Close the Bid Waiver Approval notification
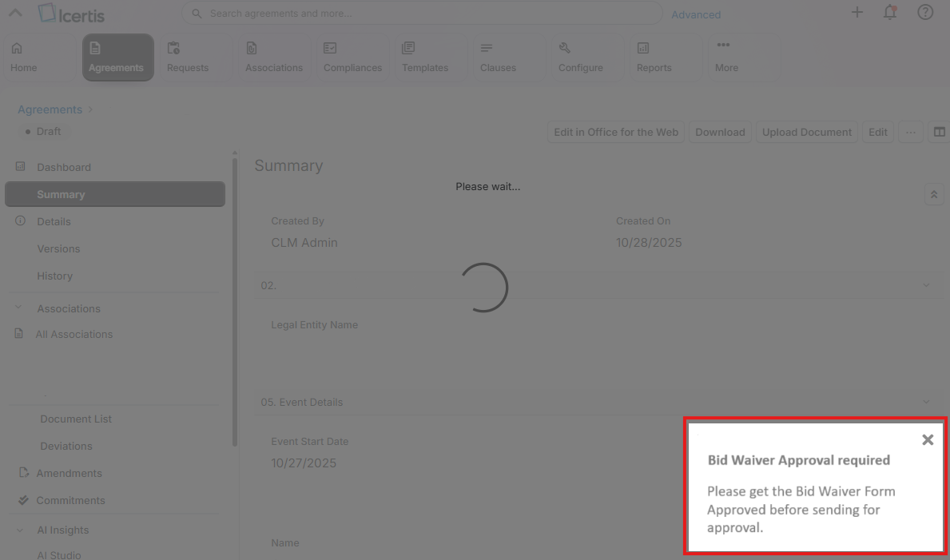 pos(928,439)
